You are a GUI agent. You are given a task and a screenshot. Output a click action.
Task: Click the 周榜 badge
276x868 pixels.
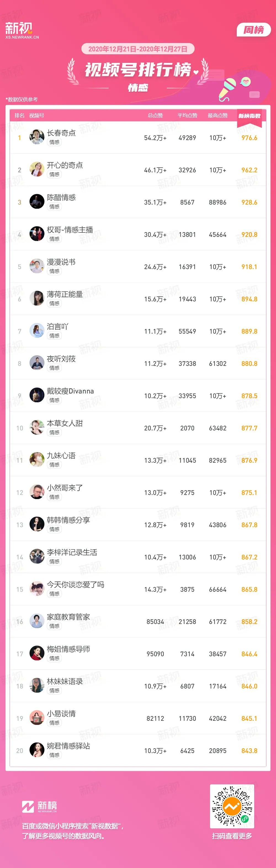tap(254, 30)
